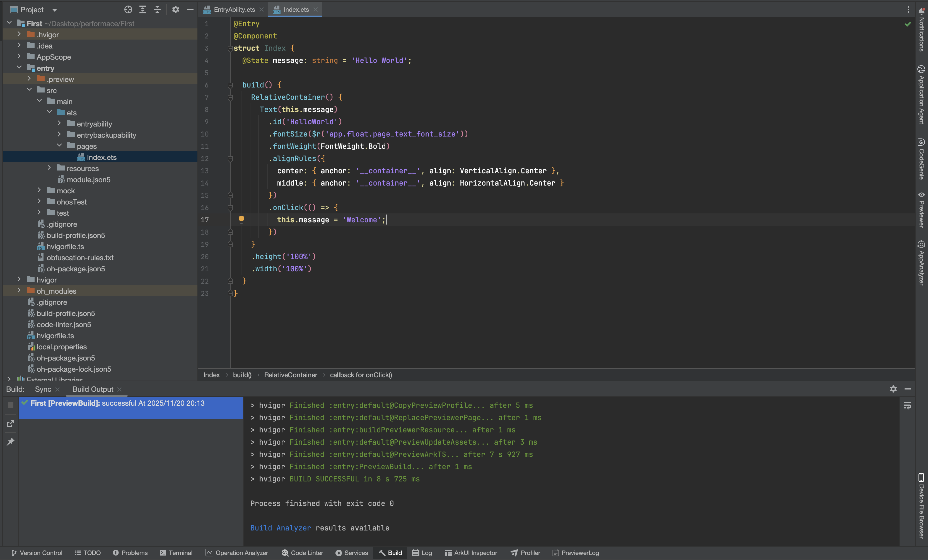Screen dimensions: 928x560
Task: Select module.json5 in project tree
Action: pyautogui.click(x=88, y=179)
